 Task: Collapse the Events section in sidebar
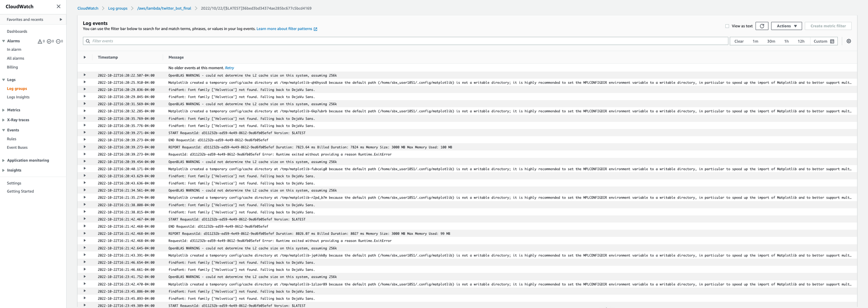tap(3, 130)
